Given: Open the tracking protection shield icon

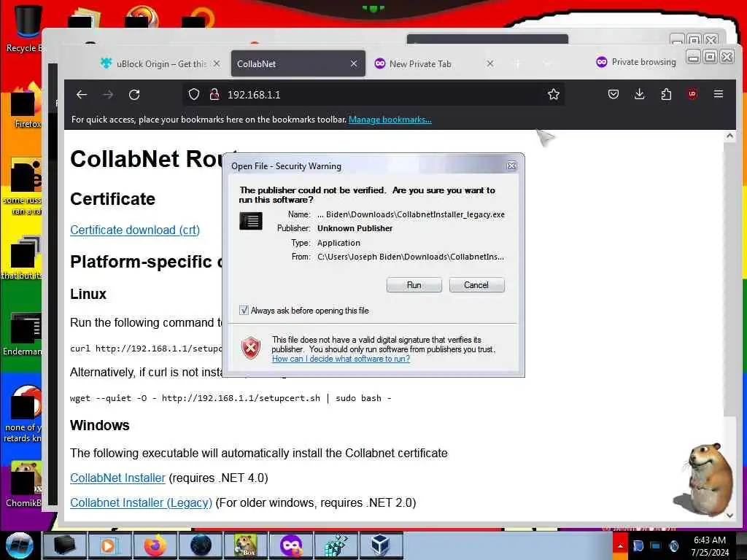Looking at the screenshot, I should point(193,94).
